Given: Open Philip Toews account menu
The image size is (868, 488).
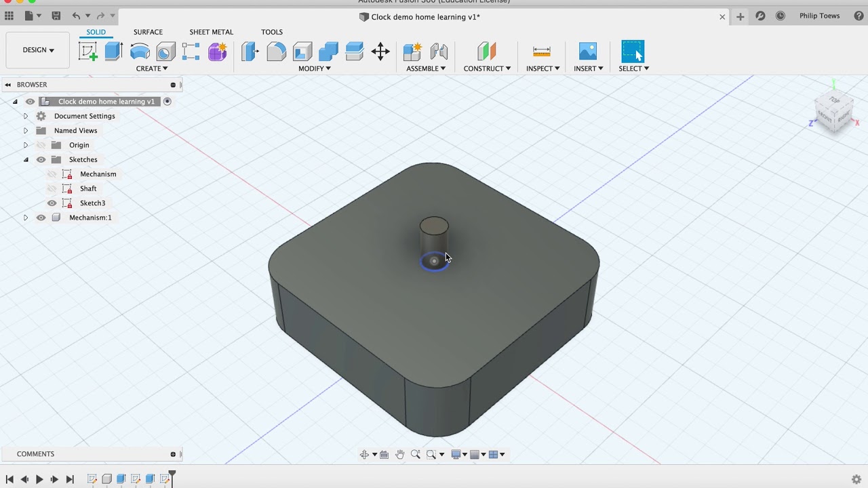Looking at the screenshot, I should 819,16.
